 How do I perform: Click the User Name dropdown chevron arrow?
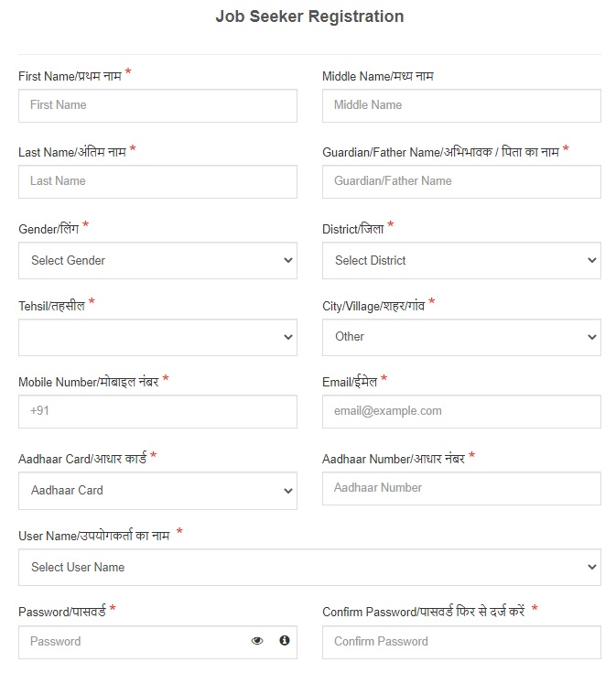click(591, 567)
